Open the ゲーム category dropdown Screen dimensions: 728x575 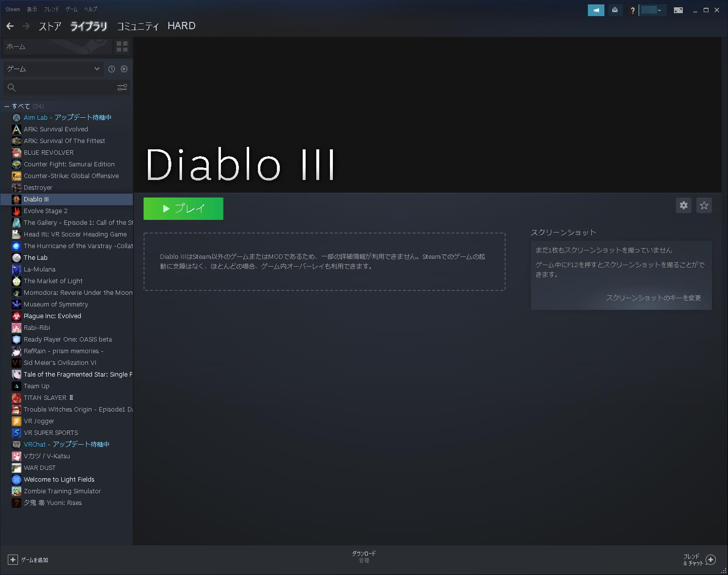click(54, 69)
